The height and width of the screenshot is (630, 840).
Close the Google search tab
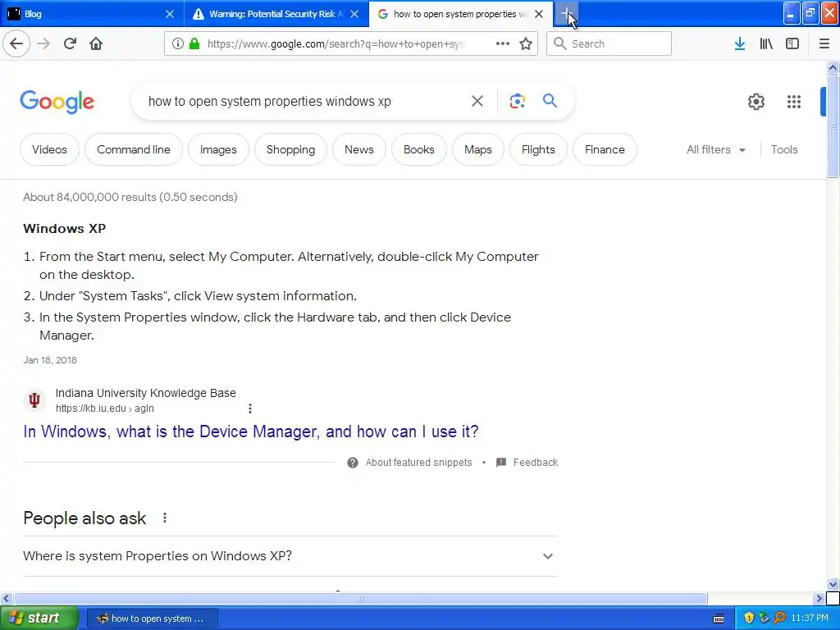[x=539, y=14]
